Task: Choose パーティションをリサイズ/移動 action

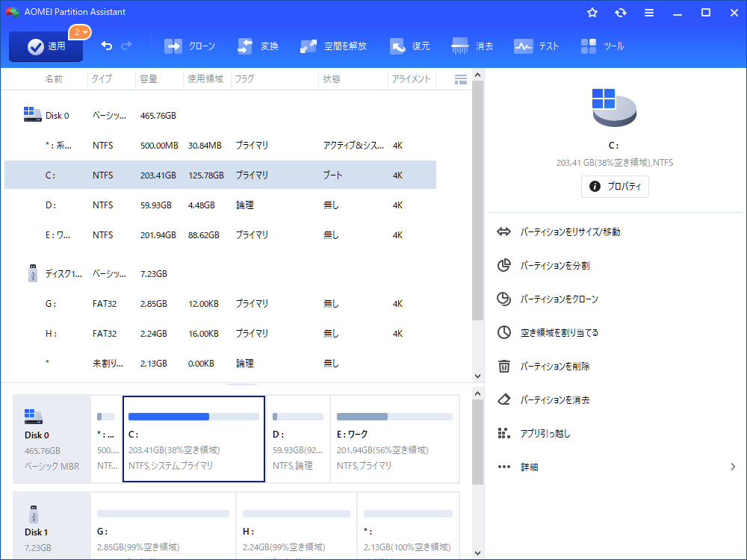Action: point(570,232)
